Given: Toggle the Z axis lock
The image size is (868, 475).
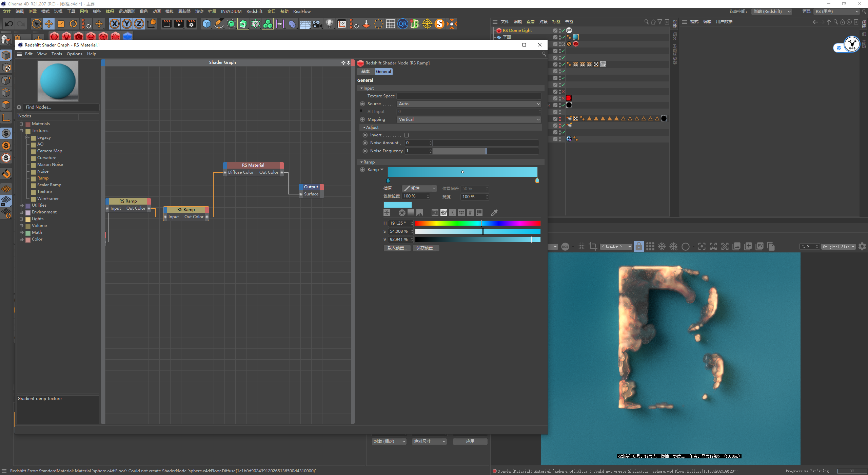Looking at the screenshot, I should click(x=139, y=24).
